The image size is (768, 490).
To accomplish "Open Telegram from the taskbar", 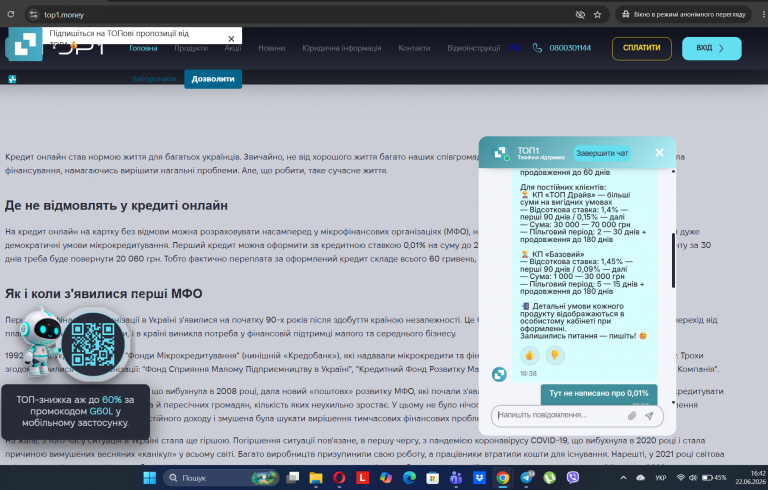I will click(527, 478).
